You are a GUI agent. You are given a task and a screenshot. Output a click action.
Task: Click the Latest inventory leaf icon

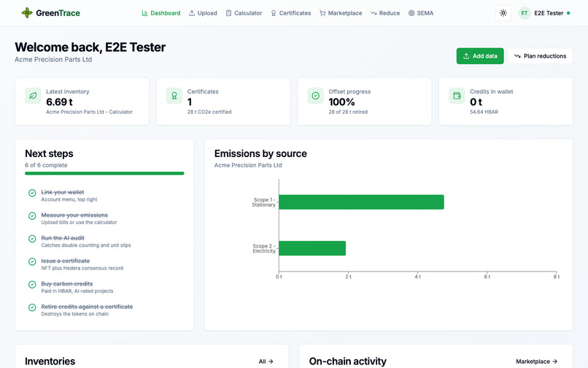click(x=33, y=96)
